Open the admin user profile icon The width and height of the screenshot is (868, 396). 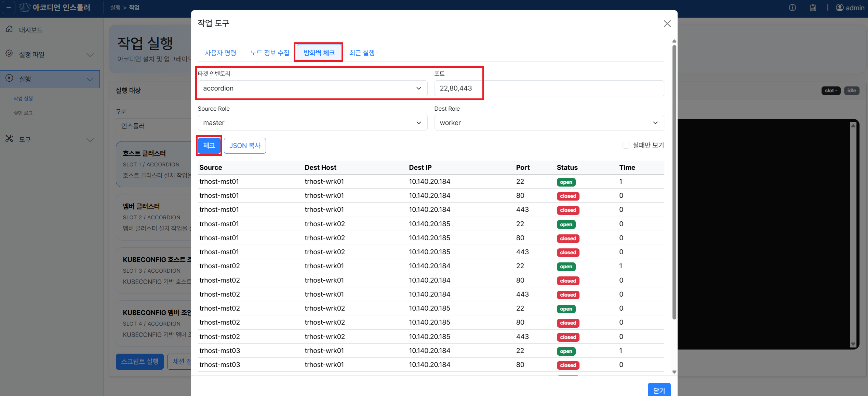839,8
